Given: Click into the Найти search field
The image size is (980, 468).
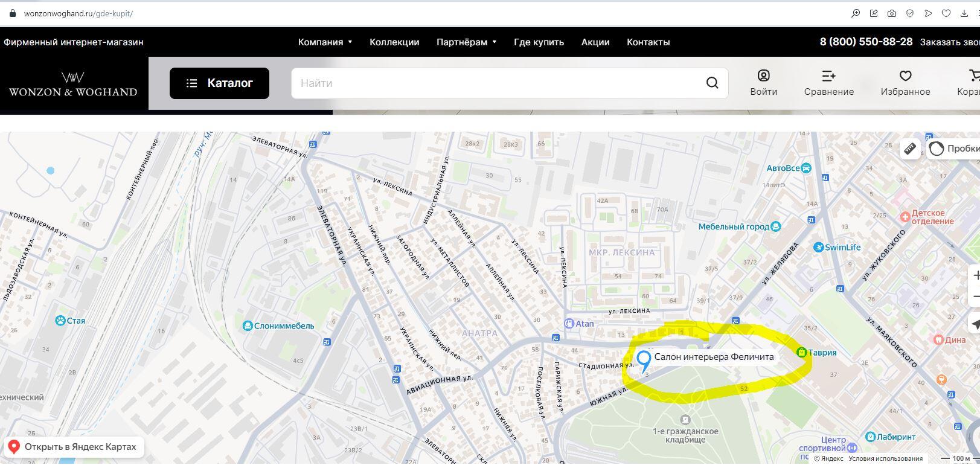Looking at the screenshot, I should pyautogui.click(x=495, y=83).
